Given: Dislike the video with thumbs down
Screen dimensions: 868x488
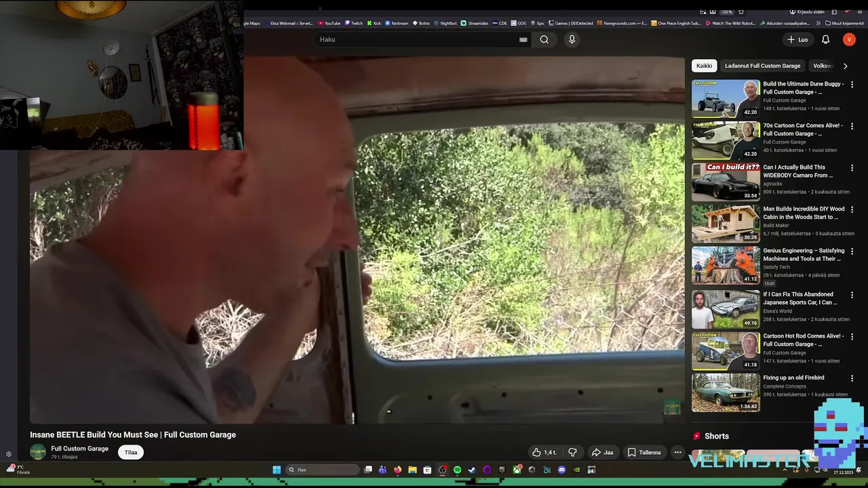Looking at the screenshot, I should (x=572, y=452).
